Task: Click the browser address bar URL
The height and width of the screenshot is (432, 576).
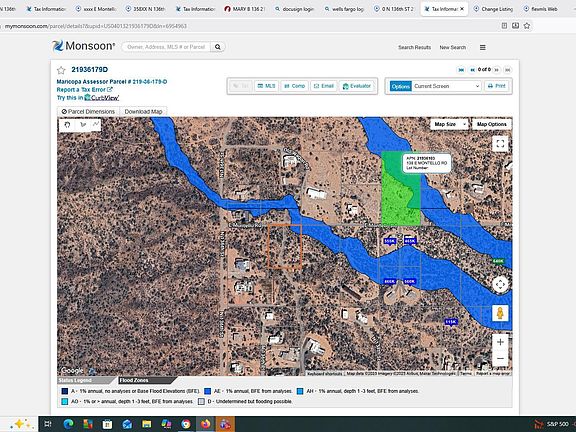Action: point(96,26)
